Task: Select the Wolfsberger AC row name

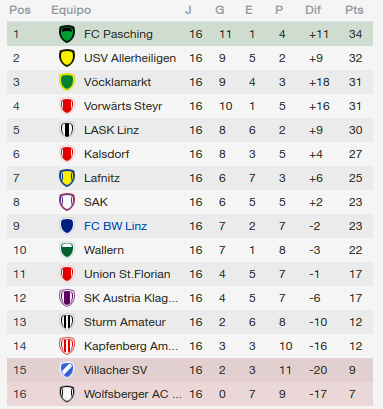Action: point(133,394)
